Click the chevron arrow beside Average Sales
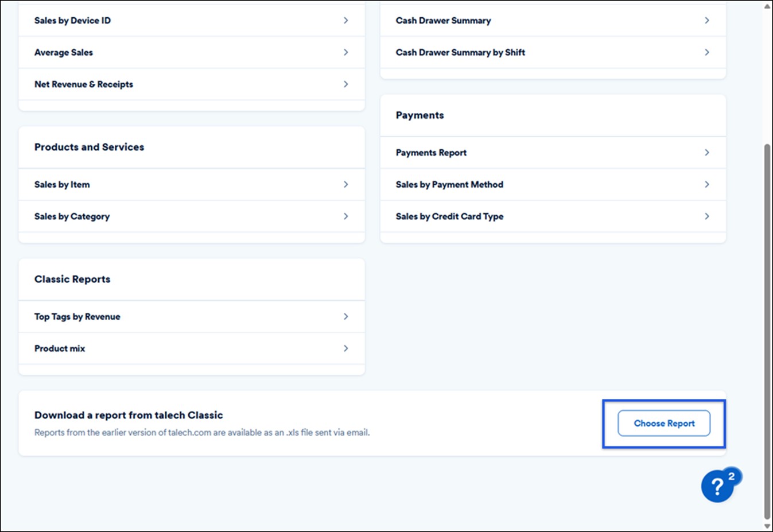 pyautogui.click(x=345, y=52)
